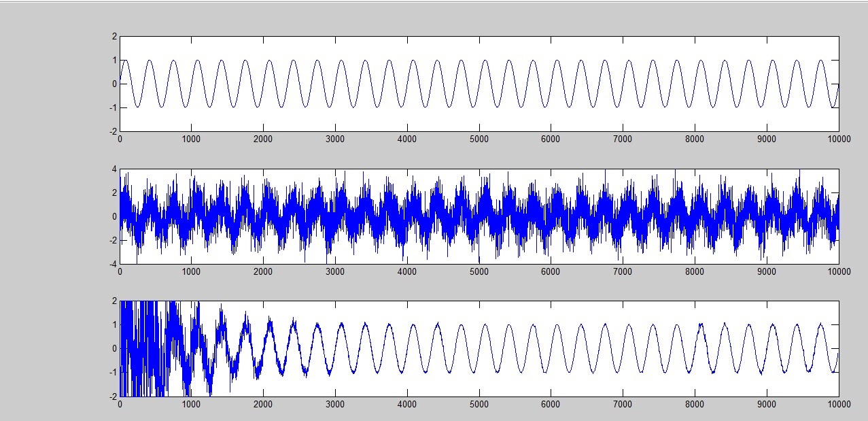Screen dimensions: 868x421
Task: Select the 4000 x-axis tick of the middle subplot
Action: coord(407,271)
